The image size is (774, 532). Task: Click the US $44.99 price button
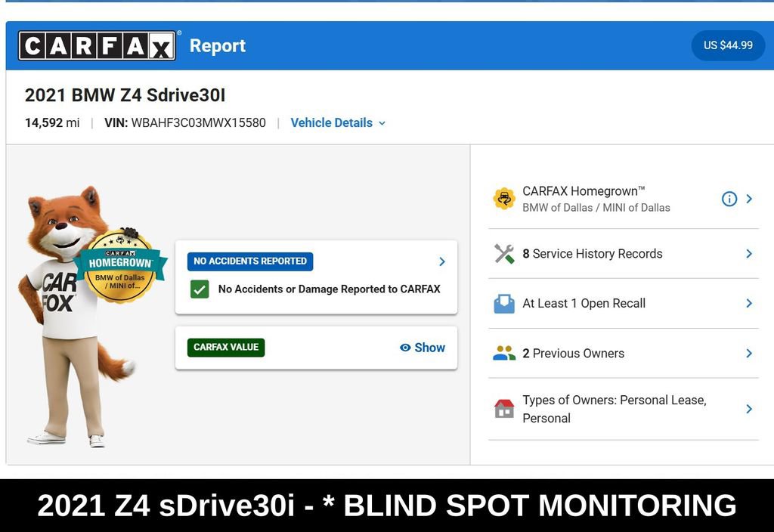[x=728, y=45]
